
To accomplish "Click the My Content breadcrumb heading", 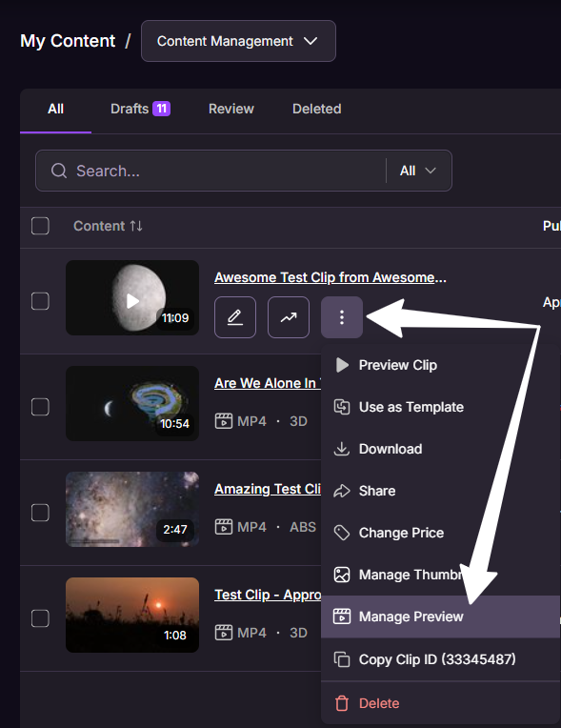I will point(68,41).
